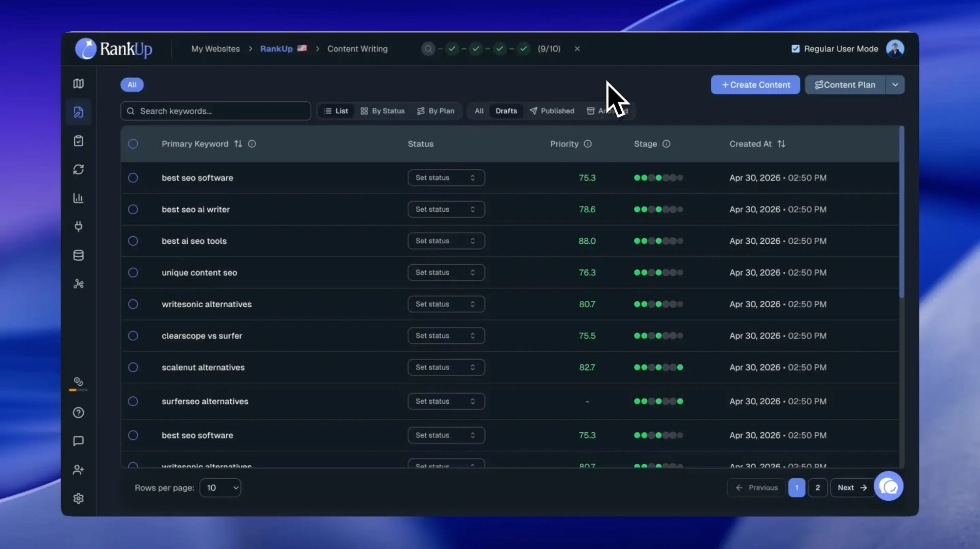Screen dimensions: 980x549
Task: Select the Drafts filter tab
Action: click(506, 111)
